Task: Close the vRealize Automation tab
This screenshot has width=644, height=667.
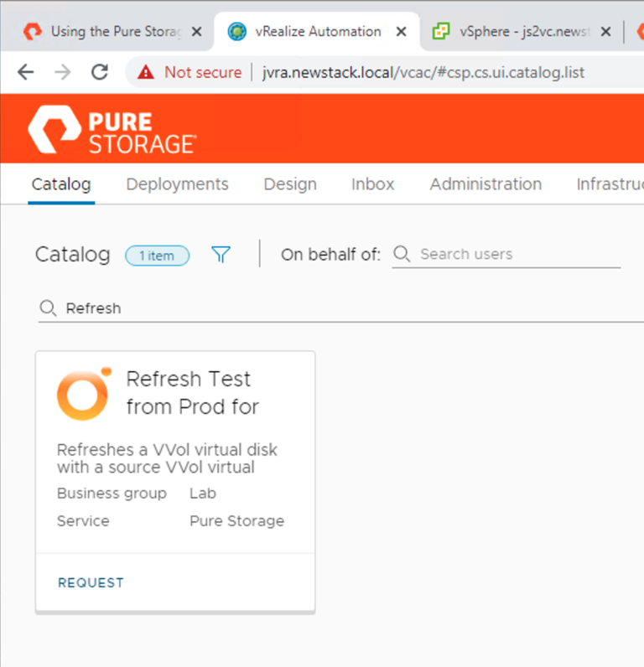Action: coord(401,32)
